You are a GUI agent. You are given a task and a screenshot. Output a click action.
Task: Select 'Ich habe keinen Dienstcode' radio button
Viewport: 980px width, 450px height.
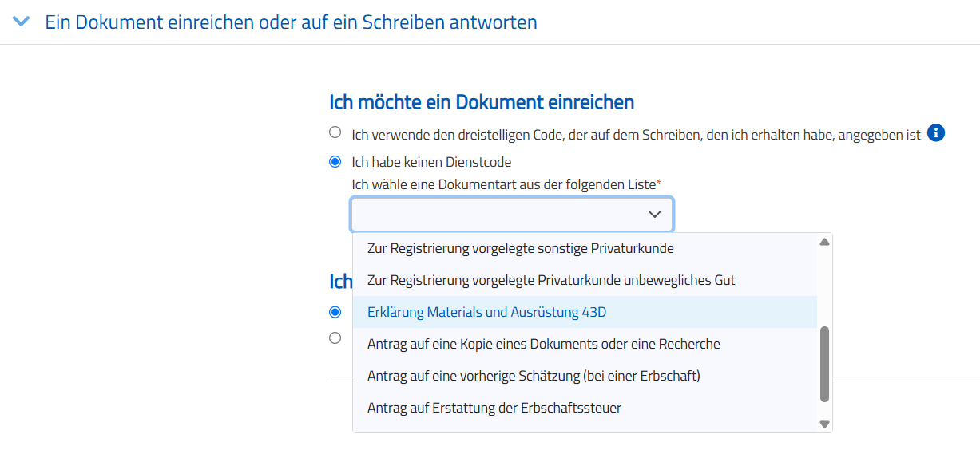click(335, 162)
